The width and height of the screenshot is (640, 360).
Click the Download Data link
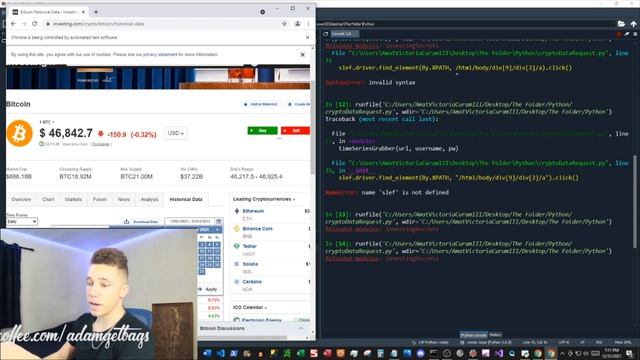pyautogui.click(x=141, y=222)
